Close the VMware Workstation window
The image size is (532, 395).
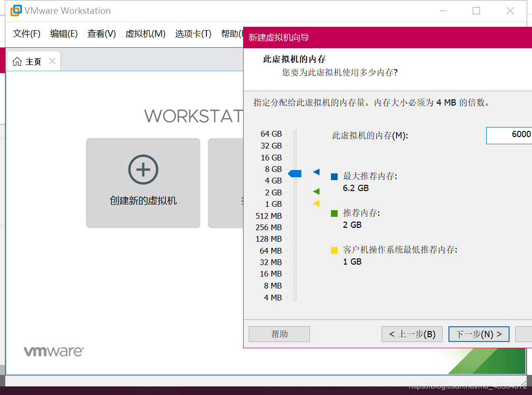coord(510,11)
